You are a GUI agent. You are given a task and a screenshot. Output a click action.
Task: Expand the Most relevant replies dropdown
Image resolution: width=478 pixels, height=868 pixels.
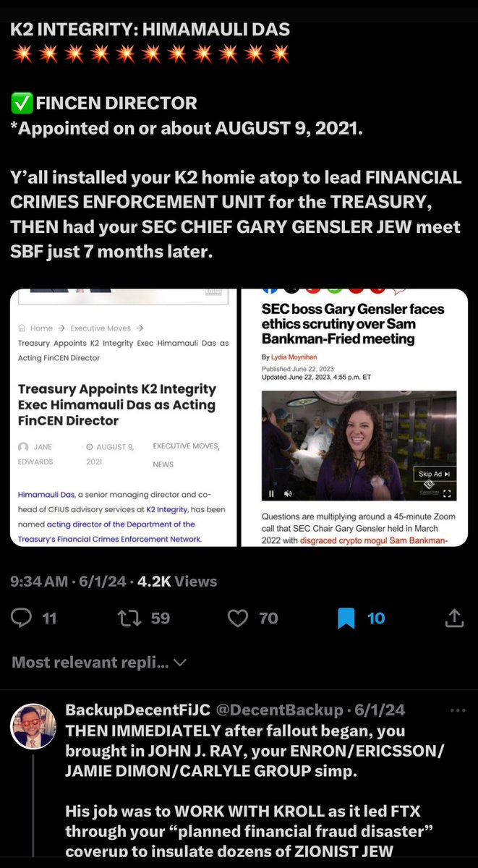pos(100,662)
